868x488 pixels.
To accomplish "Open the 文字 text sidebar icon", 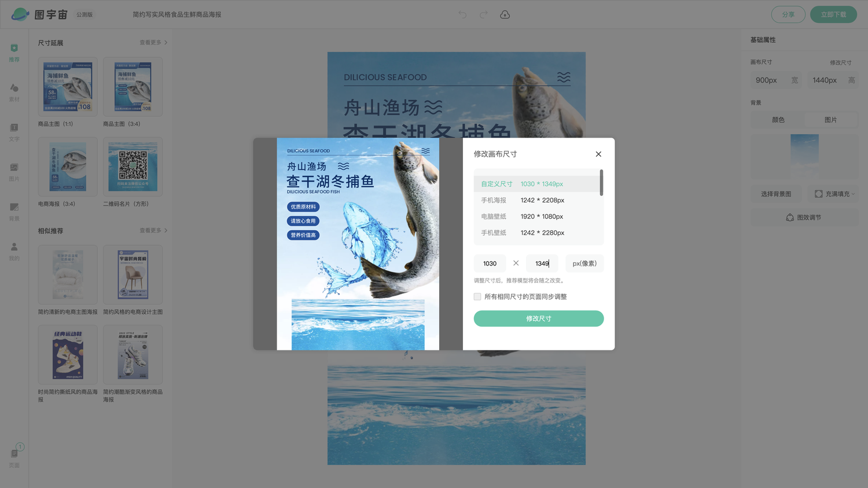I will (14, 132).
